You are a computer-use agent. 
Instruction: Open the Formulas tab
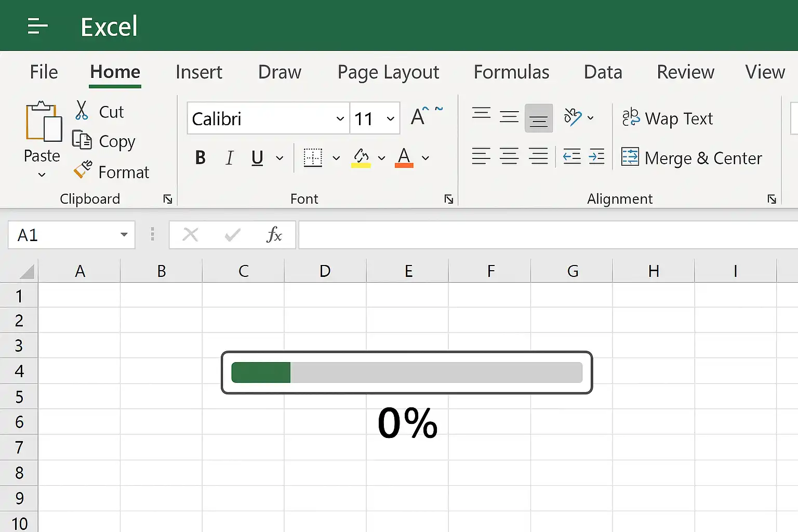pos(511,72)
